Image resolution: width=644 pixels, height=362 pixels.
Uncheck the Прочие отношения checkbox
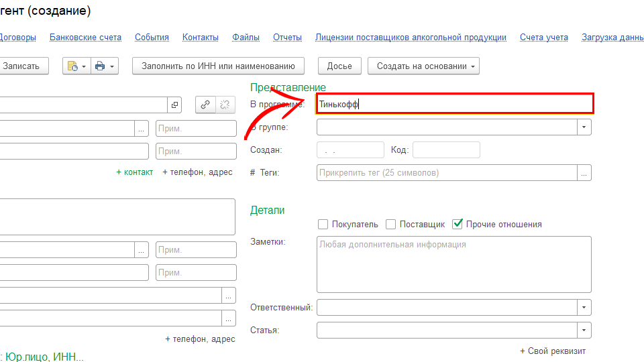tap(458, 225)
